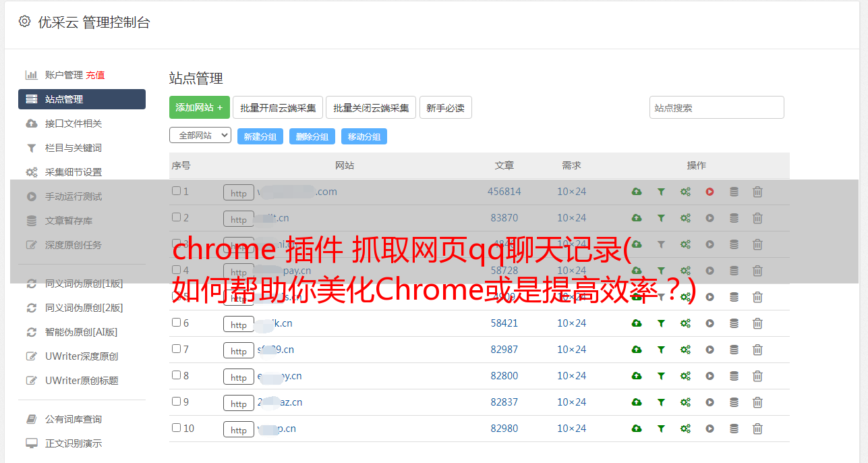868x463 pixels.
Task: Open interface file upload for row 1
Action: point(637,192)
